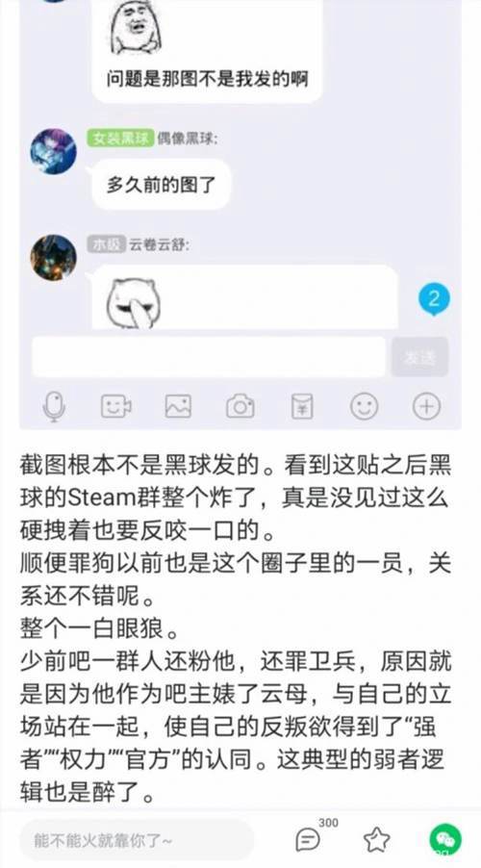
Task: Tap the blue unread messages bubble showing 2
Action: pos(434,300)
